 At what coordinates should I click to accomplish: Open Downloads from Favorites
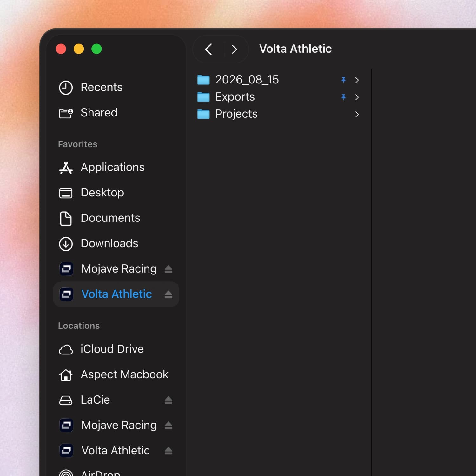(116, 243)
